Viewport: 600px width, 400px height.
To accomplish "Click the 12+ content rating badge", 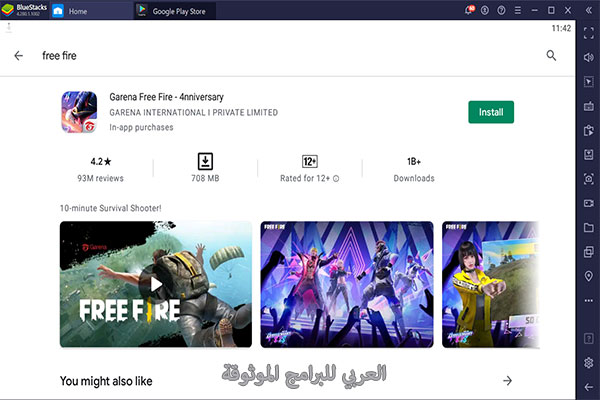I will pos(310,162).
